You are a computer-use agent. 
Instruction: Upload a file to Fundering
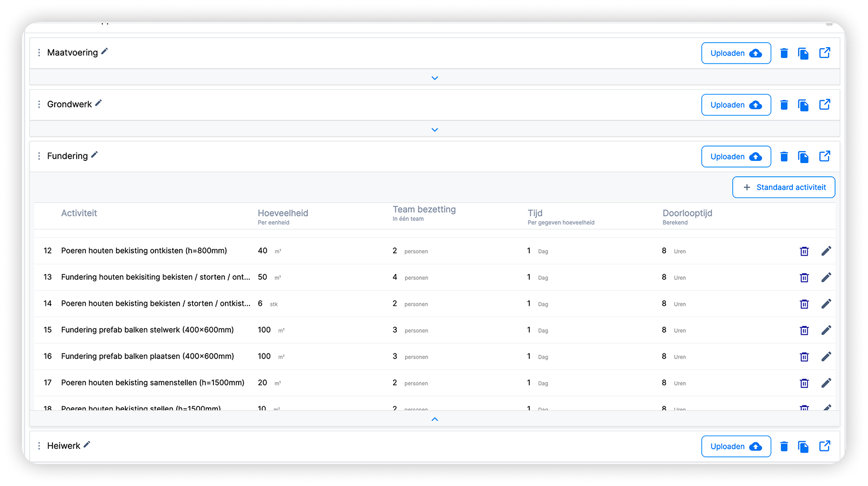[x=736, y=157]
